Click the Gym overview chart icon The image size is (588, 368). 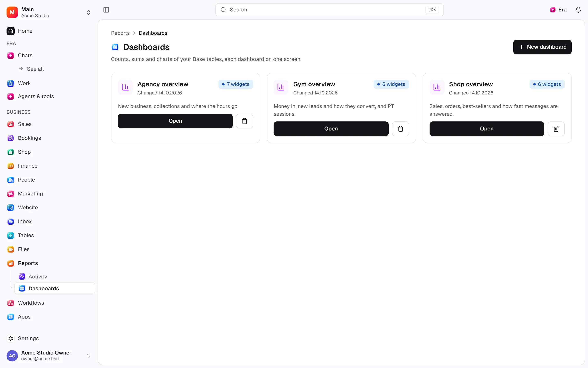tap(281, 87)
